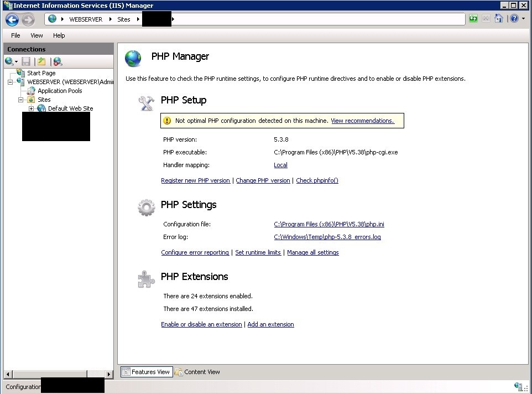Click the network status icon in status bar
The height and width of the screenshot is (394, 532).
click(x=518, y=387)
